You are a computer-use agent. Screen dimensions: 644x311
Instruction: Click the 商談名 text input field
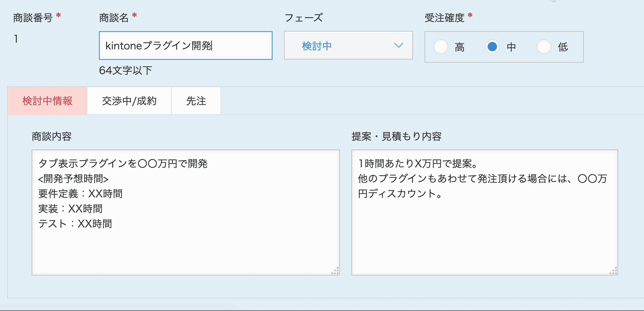point(185,46)
